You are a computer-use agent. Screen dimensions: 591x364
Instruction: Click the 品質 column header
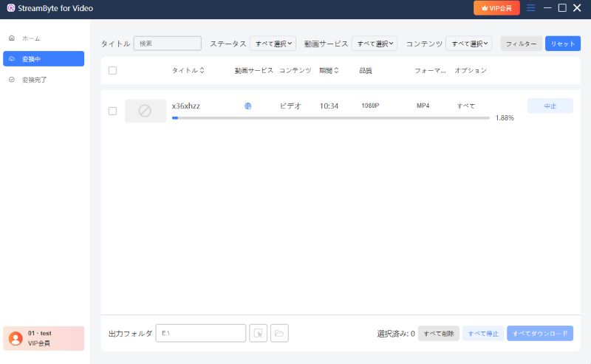pos(366,70)
